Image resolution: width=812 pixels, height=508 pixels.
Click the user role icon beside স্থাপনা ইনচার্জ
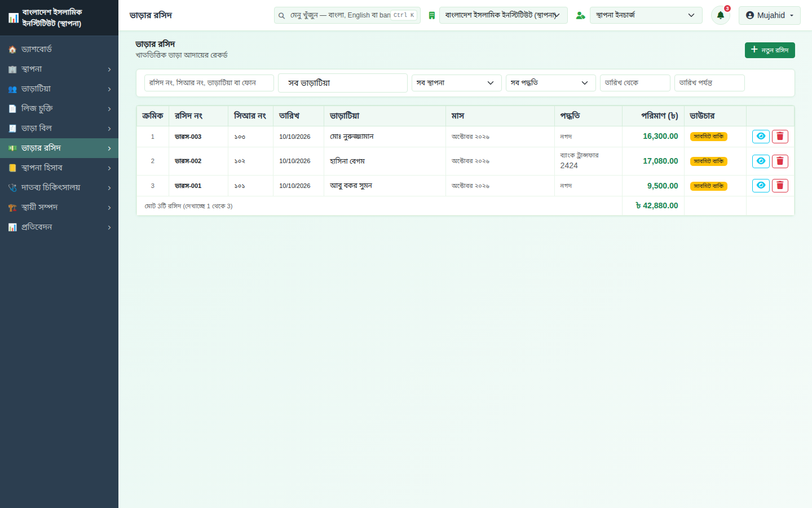click(x=580, y=15)
